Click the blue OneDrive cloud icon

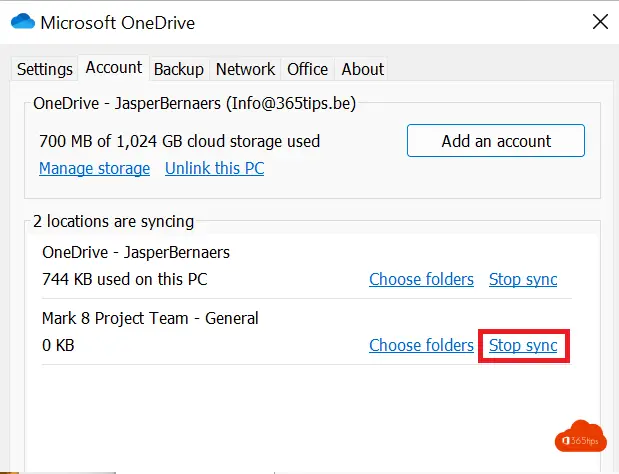click(x=23, y=21)
